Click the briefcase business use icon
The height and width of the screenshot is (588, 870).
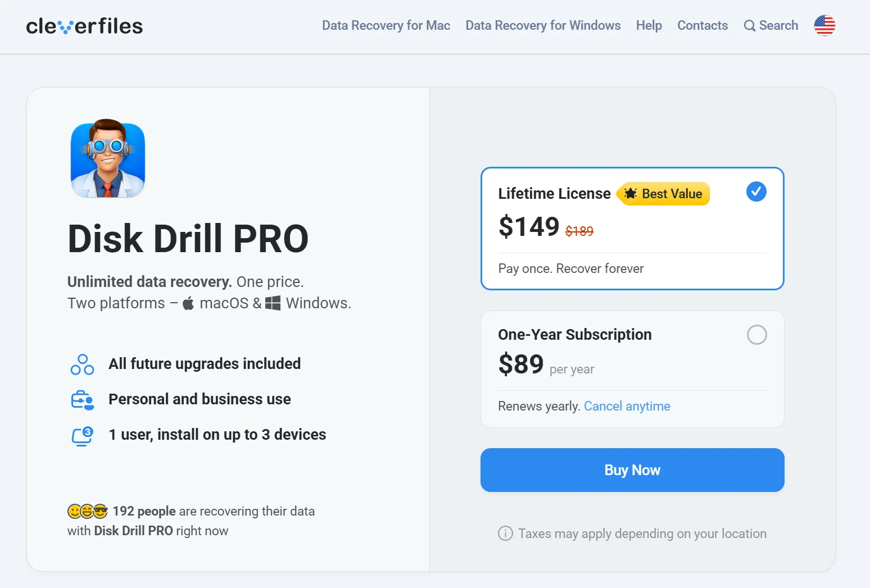click(82, 400)
